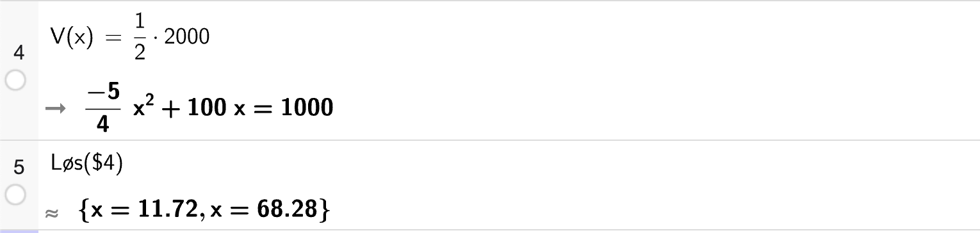The height and width of the screenshot is (233, 980).
Task: Toggle the visibility circle in row 5
Action: click(x=15, y=195)
